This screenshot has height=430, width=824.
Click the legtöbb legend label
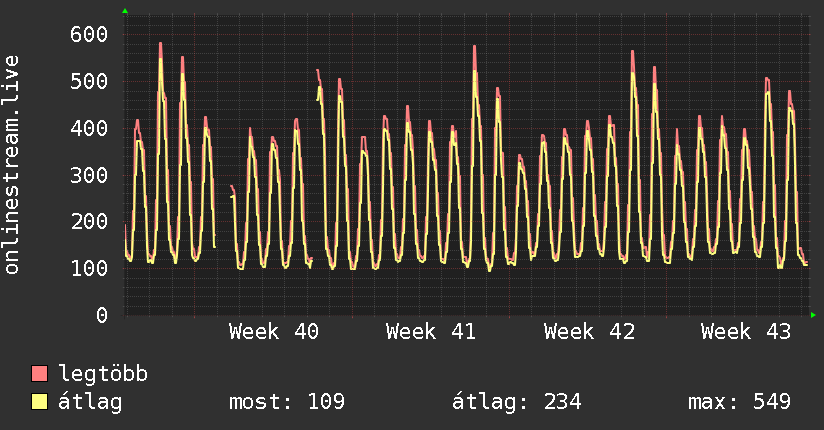[103, 374]
